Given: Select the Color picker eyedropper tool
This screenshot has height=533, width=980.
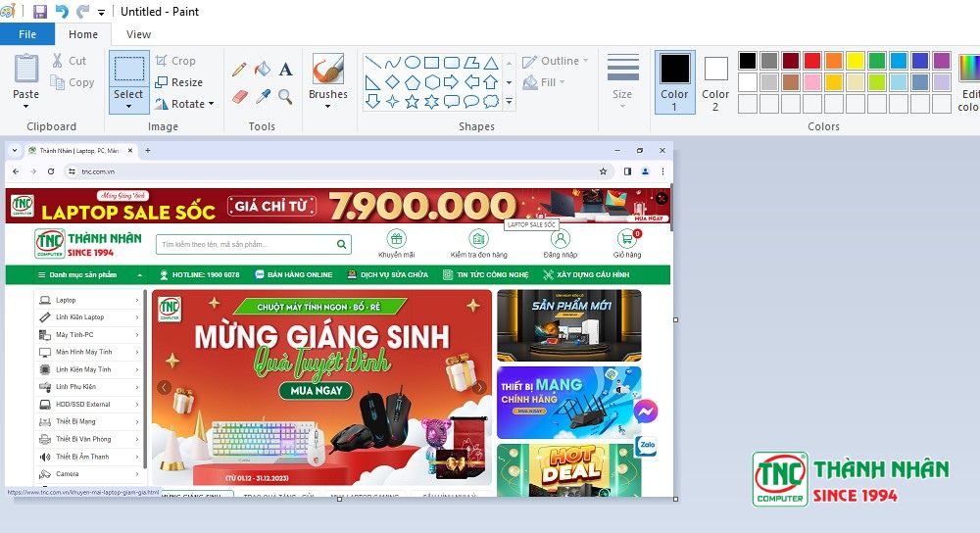Looking at the screenshot, I should 263,97.
